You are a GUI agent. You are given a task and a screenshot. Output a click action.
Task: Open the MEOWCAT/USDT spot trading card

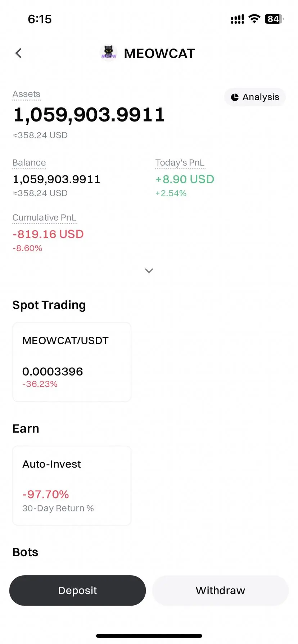72,362
